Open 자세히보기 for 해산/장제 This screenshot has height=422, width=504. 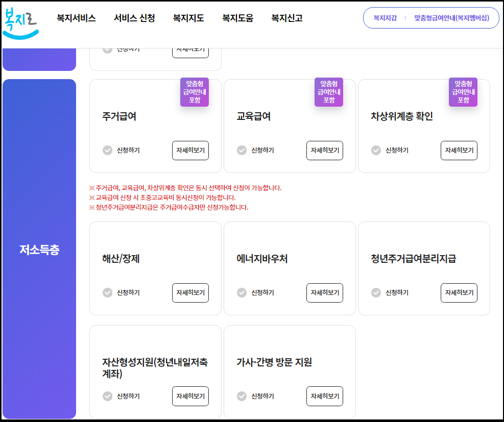tap(190, 293)
